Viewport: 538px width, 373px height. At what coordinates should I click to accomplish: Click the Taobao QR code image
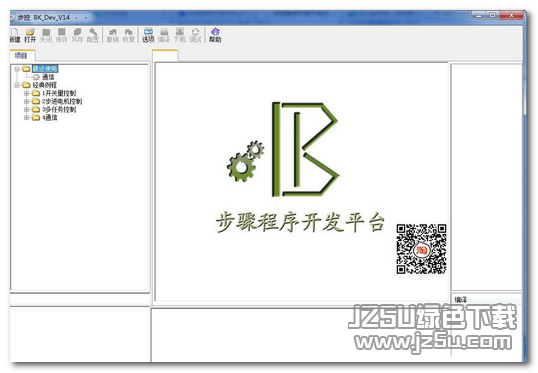click(x=421, y=249)
